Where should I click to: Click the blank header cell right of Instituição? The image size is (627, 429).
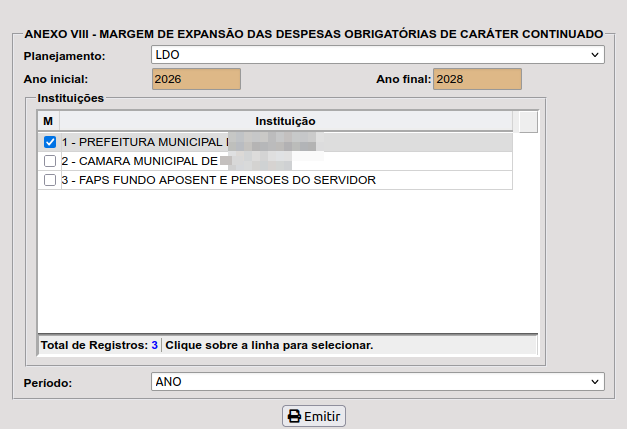(x=528, y=121)
